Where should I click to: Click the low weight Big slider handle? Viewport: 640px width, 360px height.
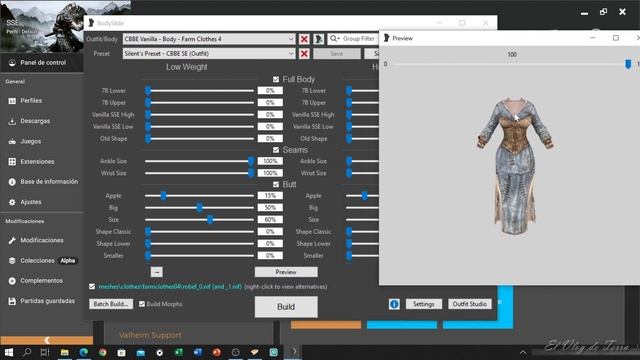click(200, 208)
